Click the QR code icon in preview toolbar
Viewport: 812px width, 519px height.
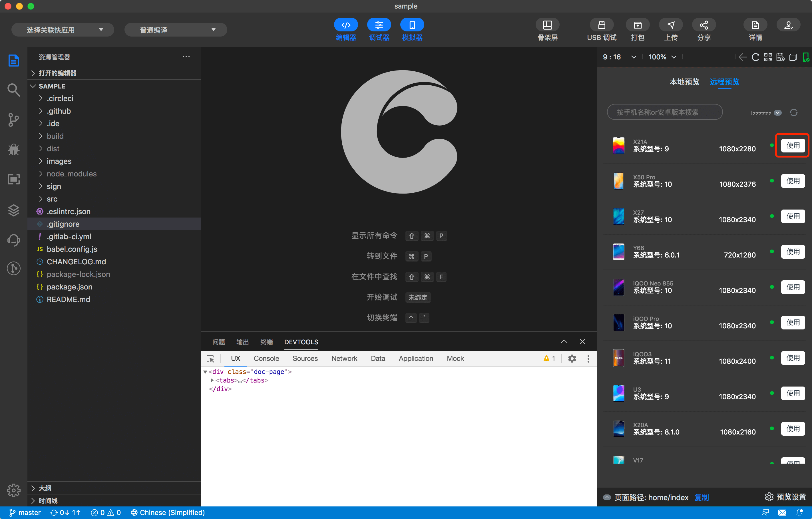tap(768, 57)
